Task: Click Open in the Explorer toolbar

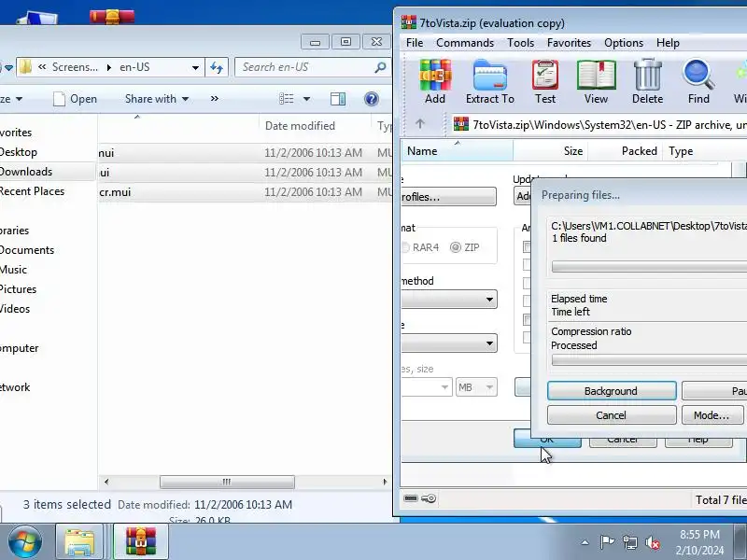Action: pyautogui.click(x=75, y=99)
